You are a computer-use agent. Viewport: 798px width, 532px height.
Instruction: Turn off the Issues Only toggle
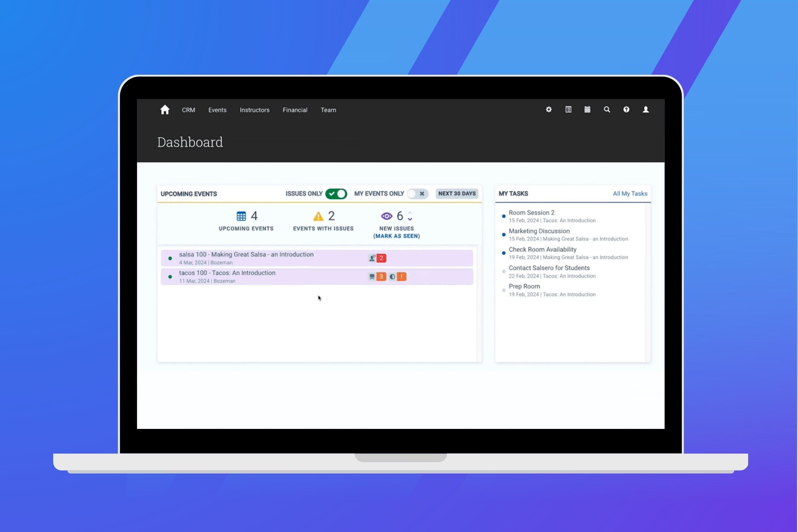click(335, 194)
